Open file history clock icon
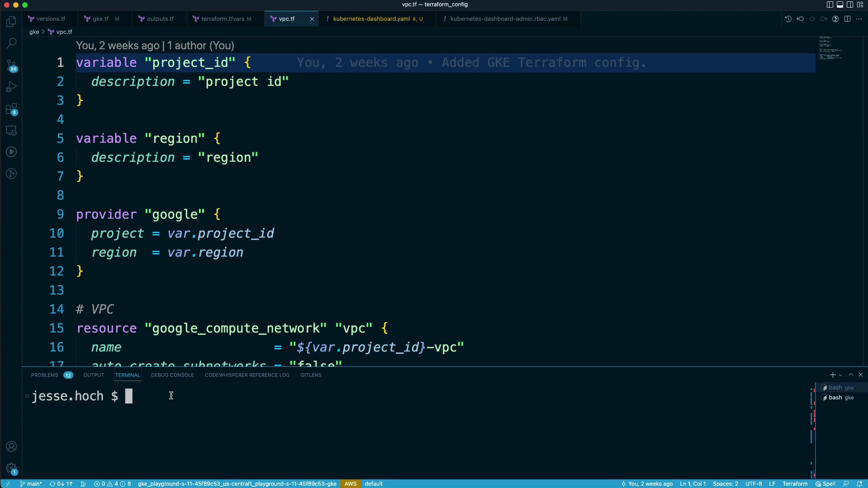 click(x=788, y=19)
